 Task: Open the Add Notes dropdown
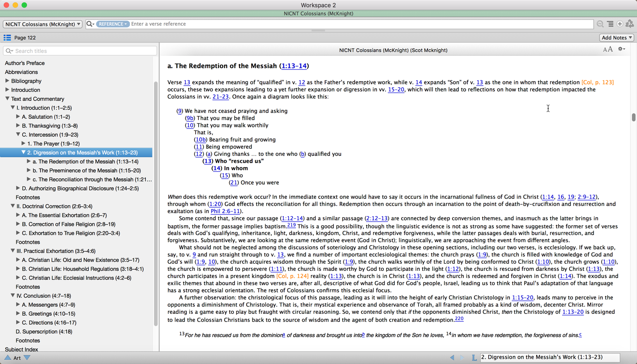(617, 38)
